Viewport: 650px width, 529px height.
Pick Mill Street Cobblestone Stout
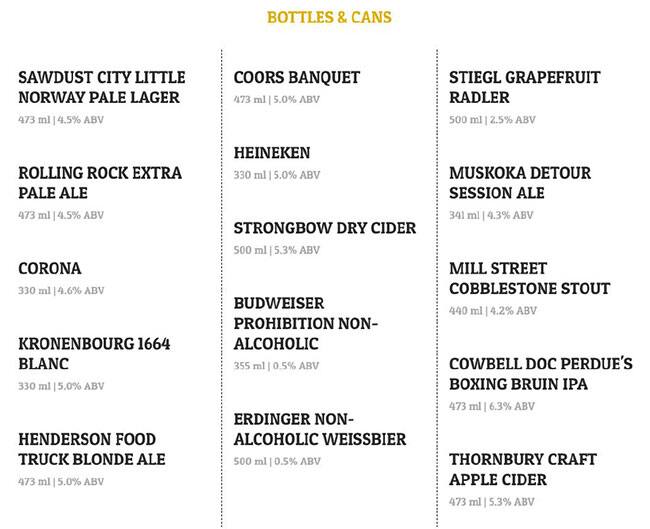point(529,278)
